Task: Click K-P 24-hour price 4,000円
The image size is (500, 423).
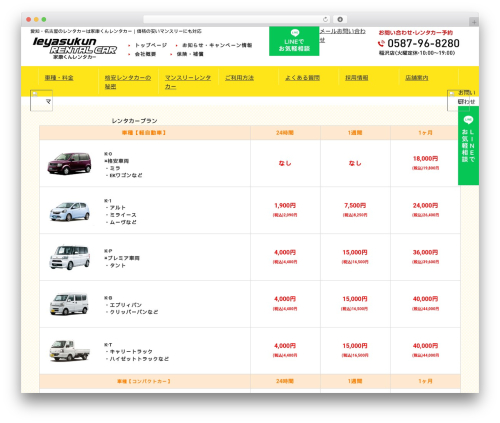Action: pos(285,252)
